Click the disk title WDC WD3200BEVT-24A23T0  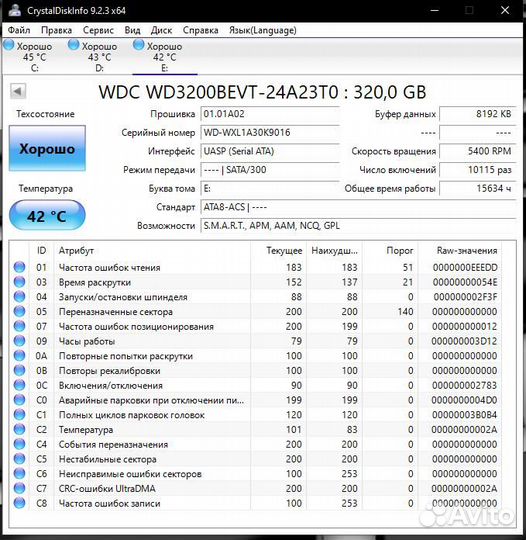(x=218, y=92)
